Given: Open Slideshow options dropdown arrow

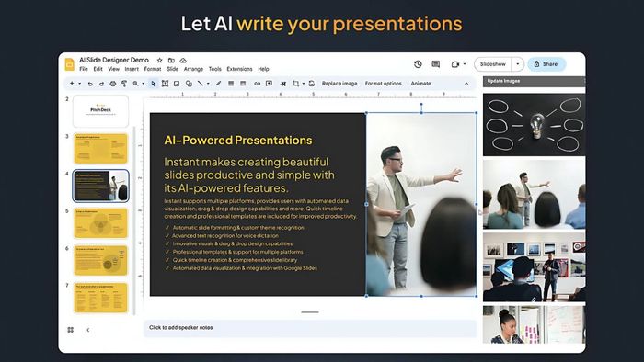Looking at the screenshot, I should point(517,64).
